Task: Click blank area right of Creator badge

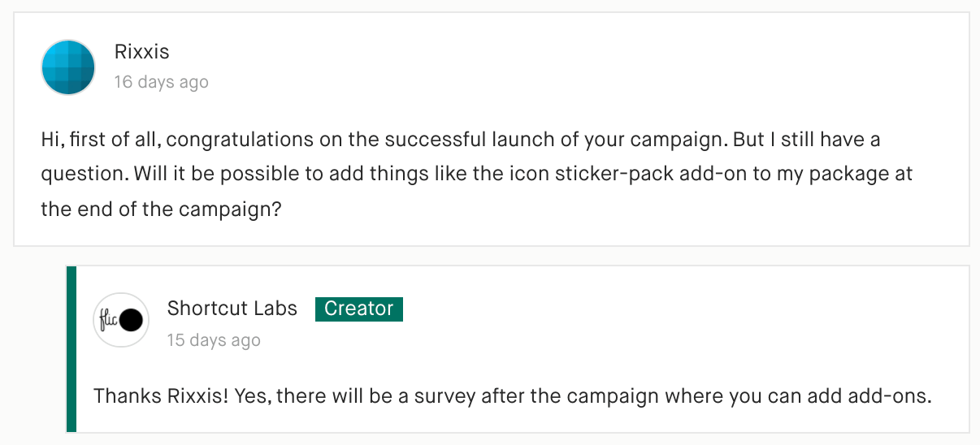Action: [683, 309]
